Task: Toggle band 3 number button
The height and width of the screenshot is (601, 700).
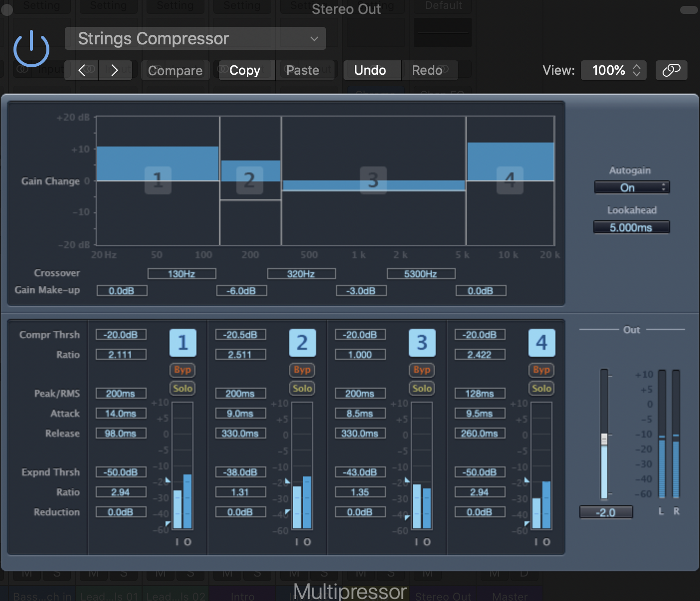Action: point(422,343)
